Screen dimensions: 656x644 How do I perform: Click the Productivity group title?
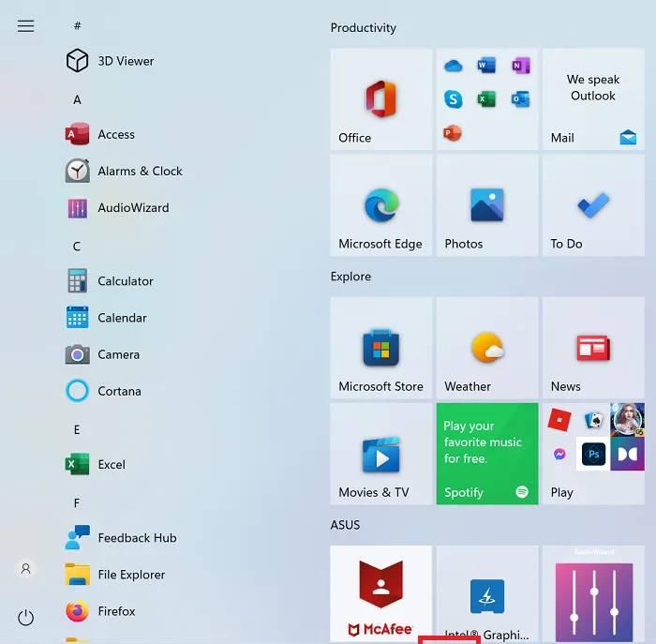[x=364, y=28]
